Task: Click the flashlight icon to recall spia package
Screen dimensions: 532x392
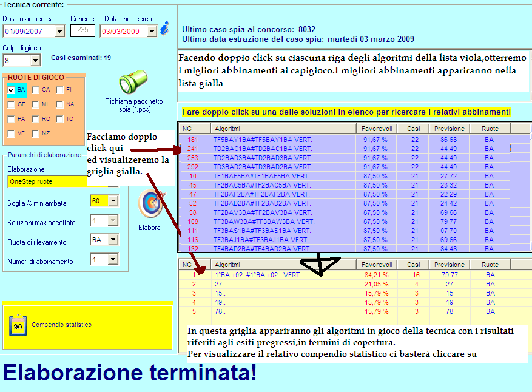Action: (133, 81)
